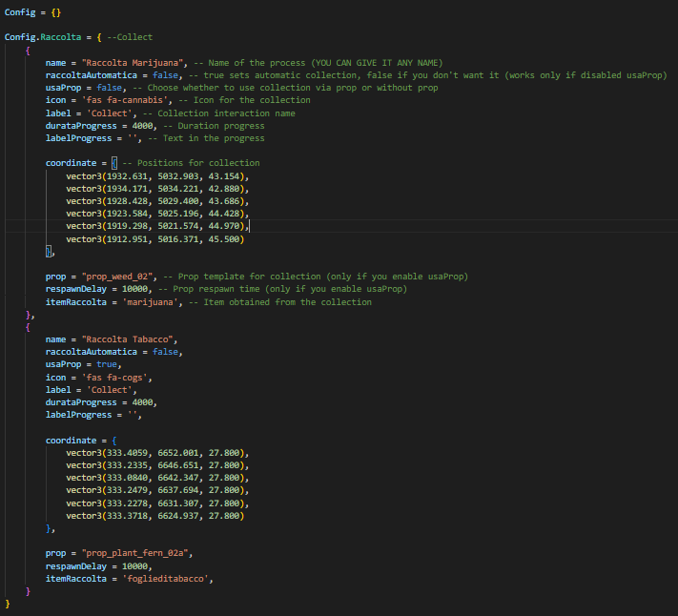The height and width of the screenshot is (616, 678).
Task: Click the 'marijuana' item string
Action: tap(150, 302)
